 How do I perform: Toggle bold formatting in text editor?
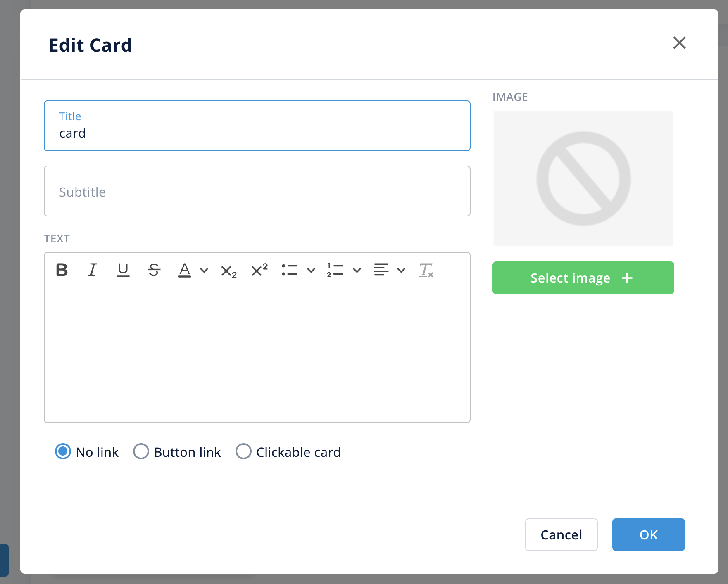click(62, 270)
